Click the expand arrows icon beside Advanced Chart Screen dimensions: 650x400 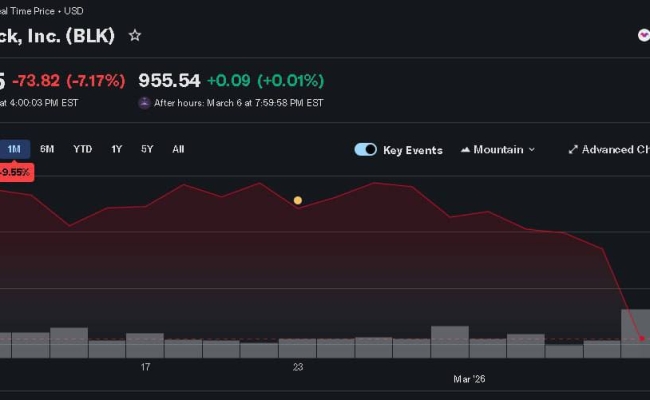[573, 150]
